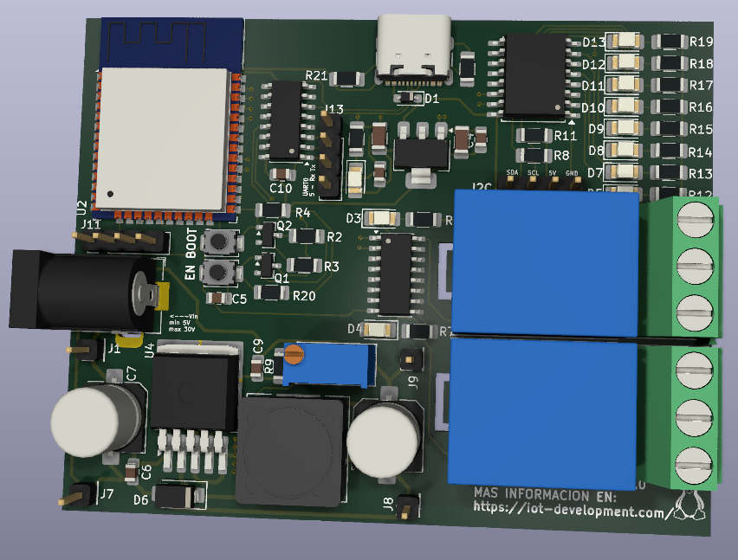The image size is (738, 560).
Task: Select the black DC barrel jack
Action: [83, 291]
